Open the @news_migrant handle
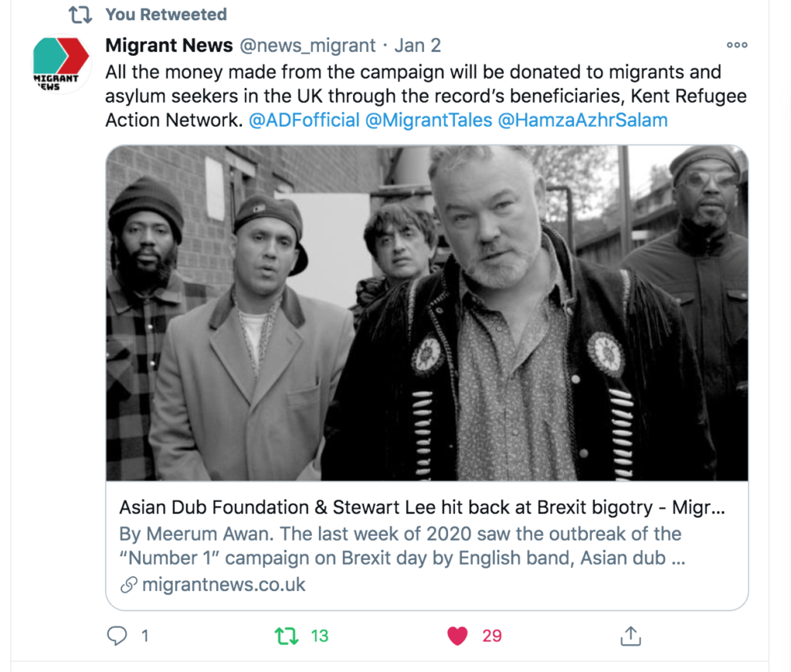791x672 pixels. [307, 46]
